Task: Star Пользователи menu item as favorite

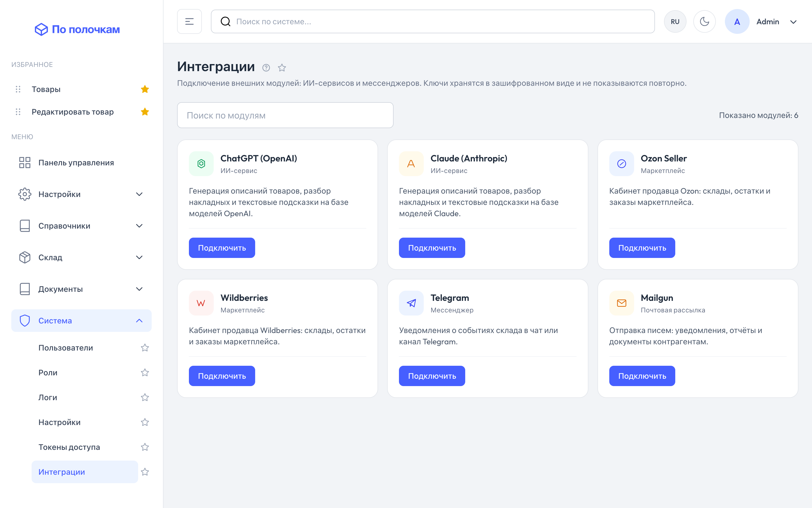Action: 145,348
